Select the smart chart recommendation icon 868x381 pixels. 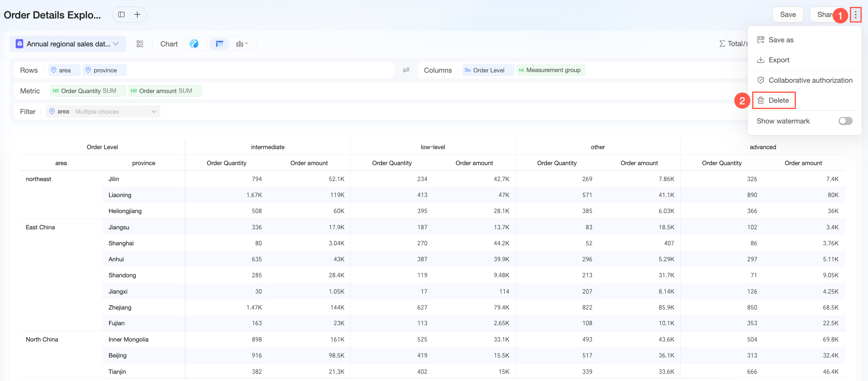(x=194, y=44)
